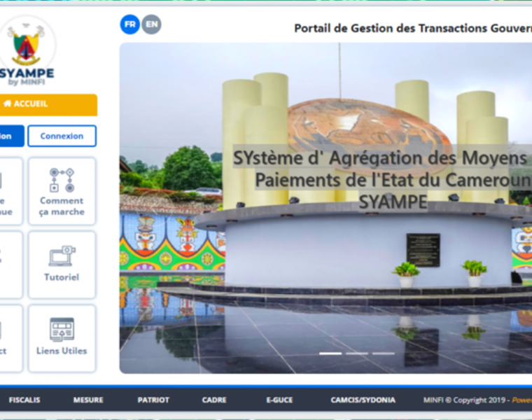Select the second carousel slide indicator
Screen dimensions: 532x420
pos(357,353)
